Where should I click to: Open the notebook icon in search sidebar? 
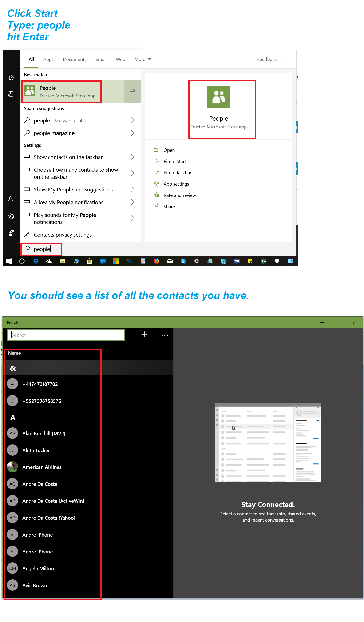coord(11,94)
